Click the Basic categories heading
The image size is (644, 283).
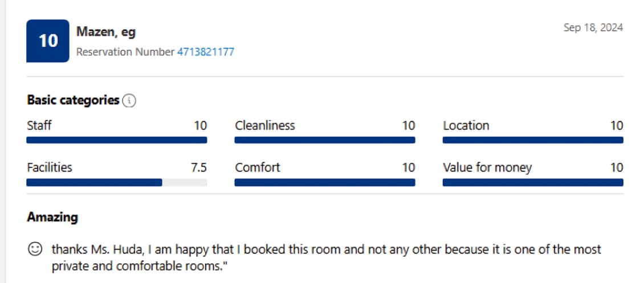(x=73, y=100)
